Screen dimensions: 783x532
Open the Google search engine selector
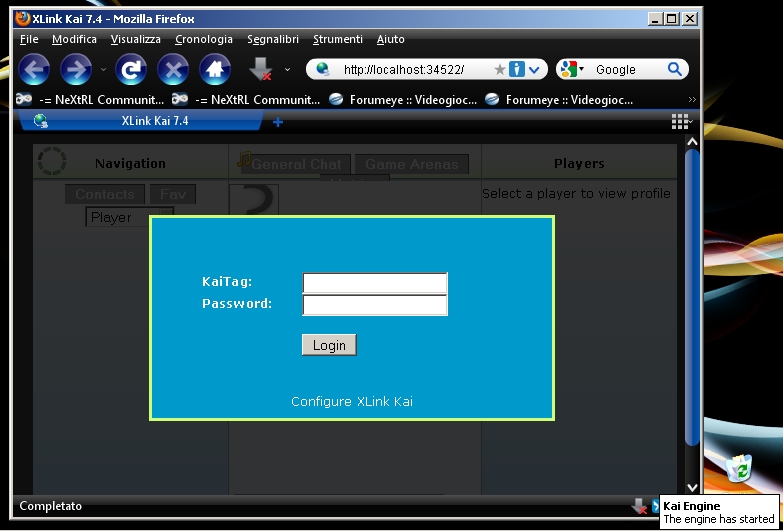571,69
